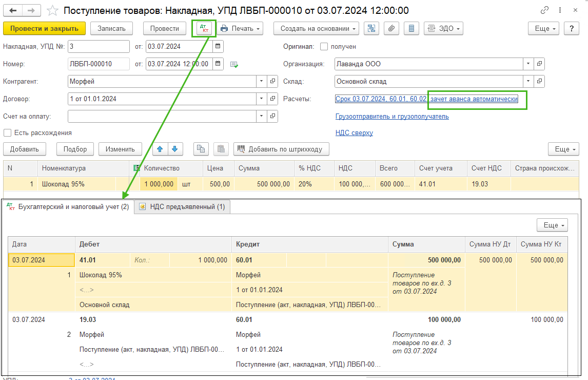Go back with the left arrow button

[13, 10]
